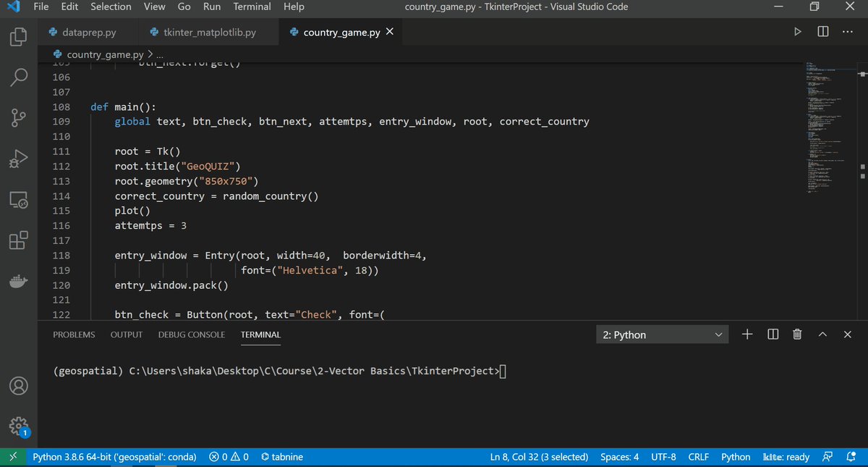Open the Accounts menu

18,386
